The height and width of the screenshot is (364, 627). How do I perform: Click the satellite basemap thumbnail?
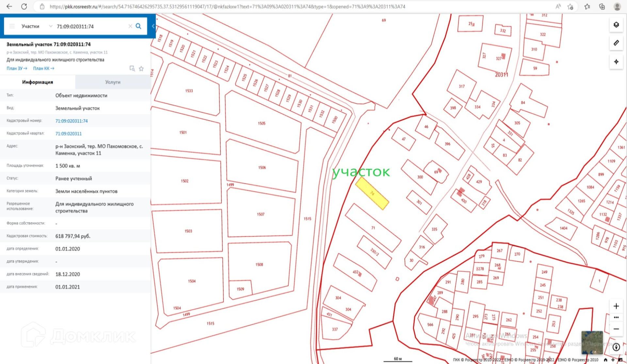click(592, 342)
